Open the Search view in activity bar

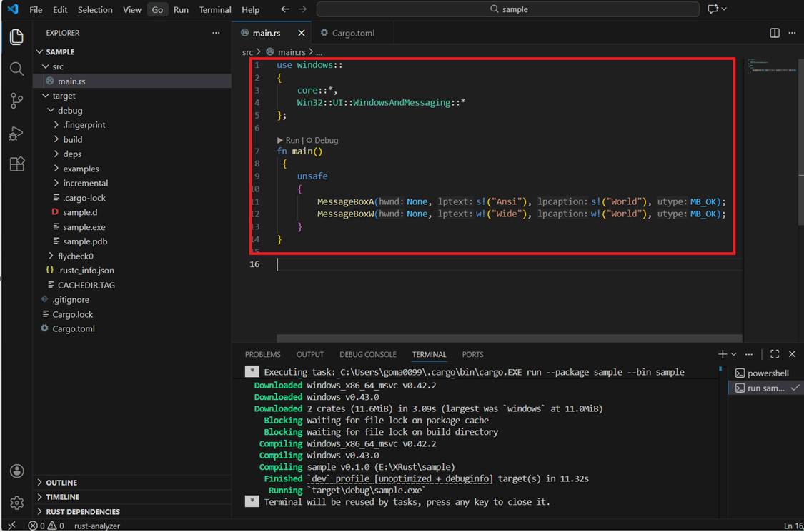coord(16,69)
